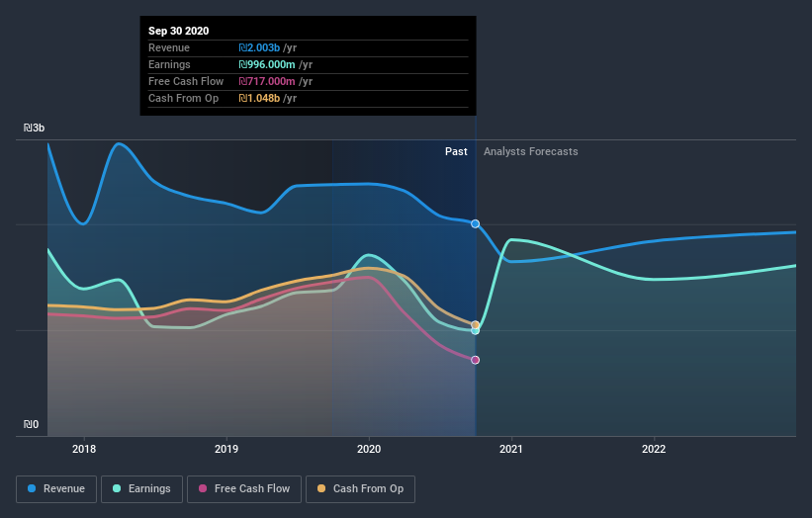Click the ₪0 y-axis label

coord(31,424)
